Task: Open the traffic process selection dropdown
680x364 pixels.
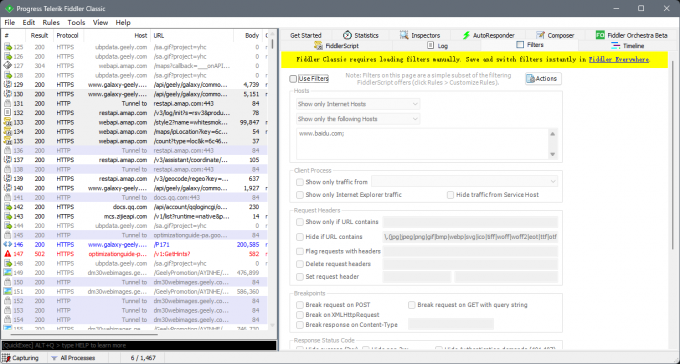Action: click(464, 182)
